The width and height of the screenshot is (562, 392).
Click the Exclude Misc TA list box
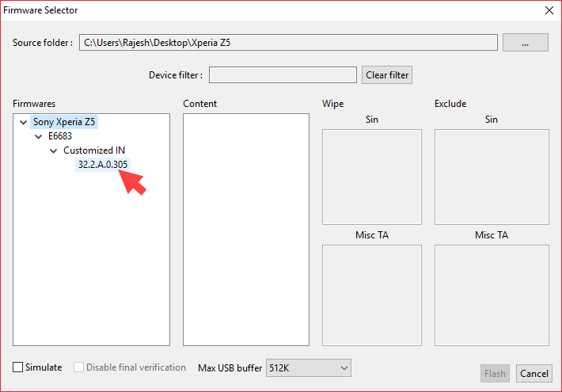[492, 295]
